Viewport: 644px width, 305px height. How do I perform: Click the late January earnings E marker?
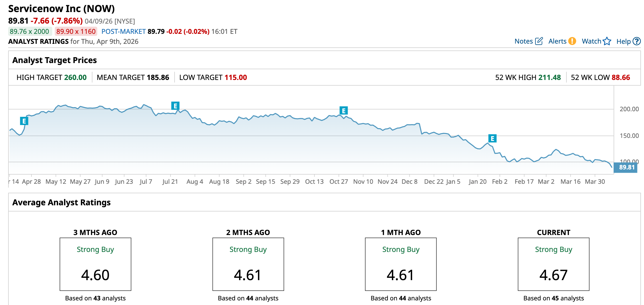point(492,138)
